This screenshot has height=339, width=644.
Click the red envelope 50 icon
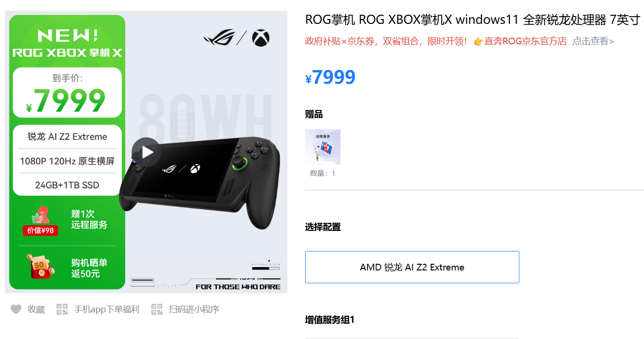click(x=40, y=267)
